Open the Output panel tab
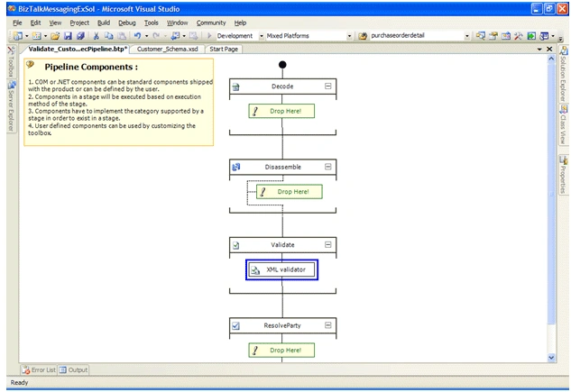571x392 pixels. [73, 369]
